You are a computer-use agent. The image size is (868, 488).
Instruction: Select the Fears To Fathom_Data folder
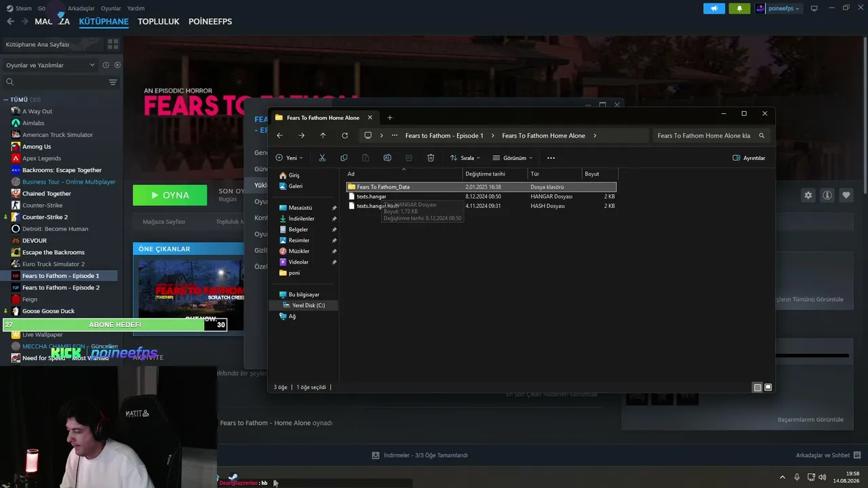481,187
